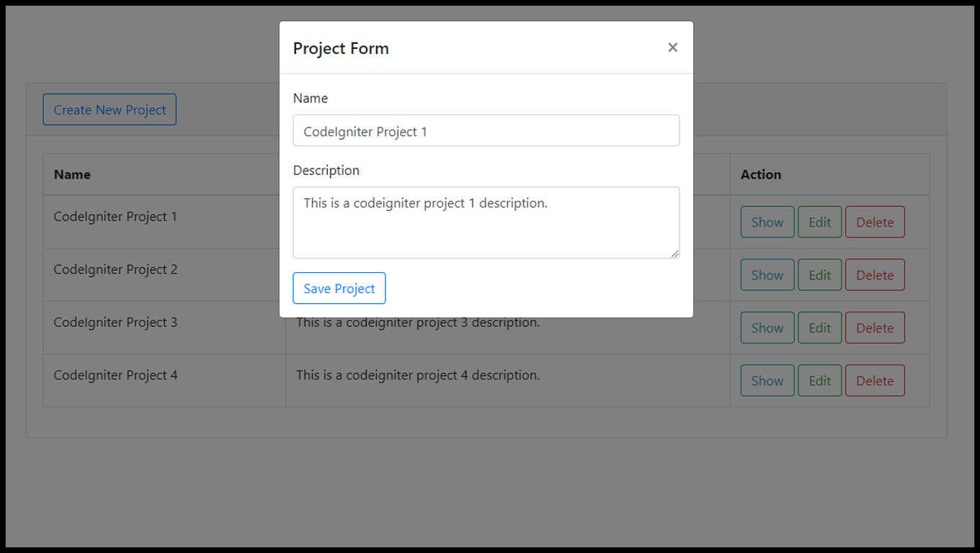Click inside the Description textarea
Image resolution: width=980 pixels, height=553 pixels.
pos(486,222)
